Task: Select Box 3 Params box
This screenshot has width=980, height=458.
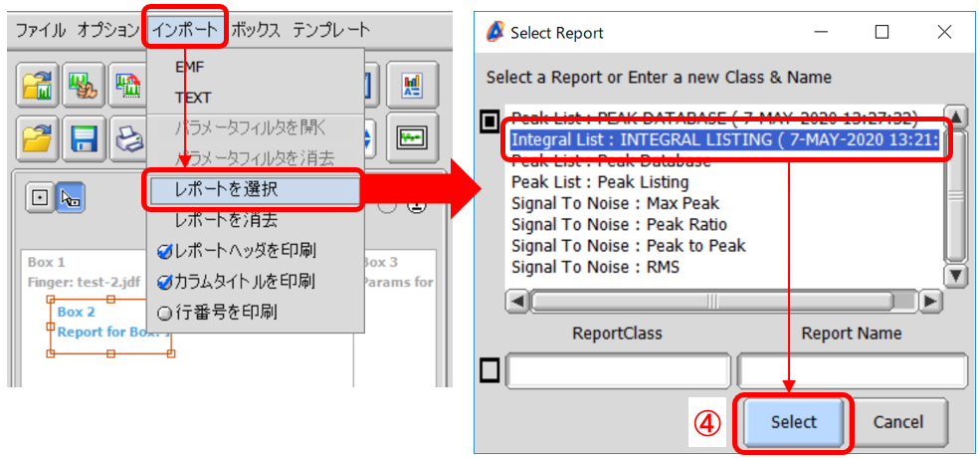Action: (x=398, y=272)
